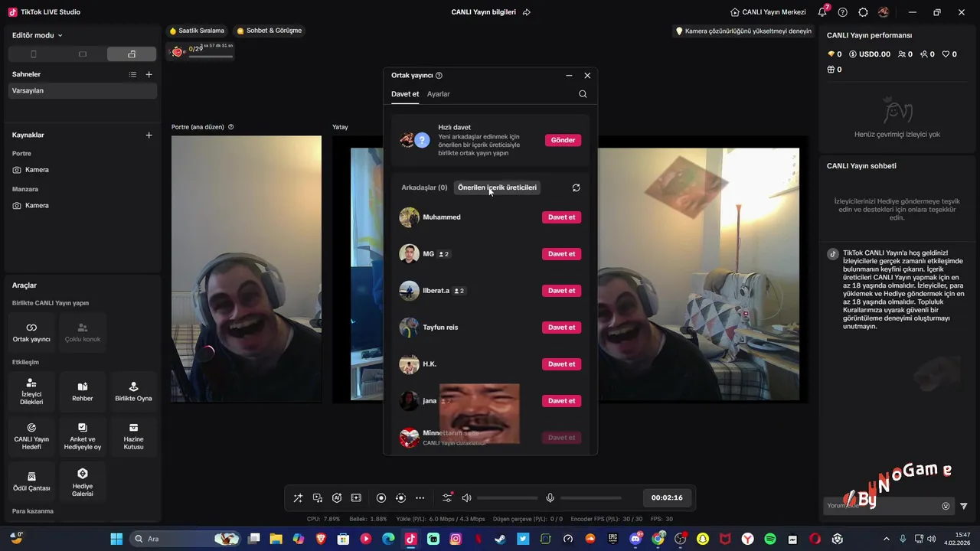
Task: Open the Rehber tool
Action: click(83, 392)
